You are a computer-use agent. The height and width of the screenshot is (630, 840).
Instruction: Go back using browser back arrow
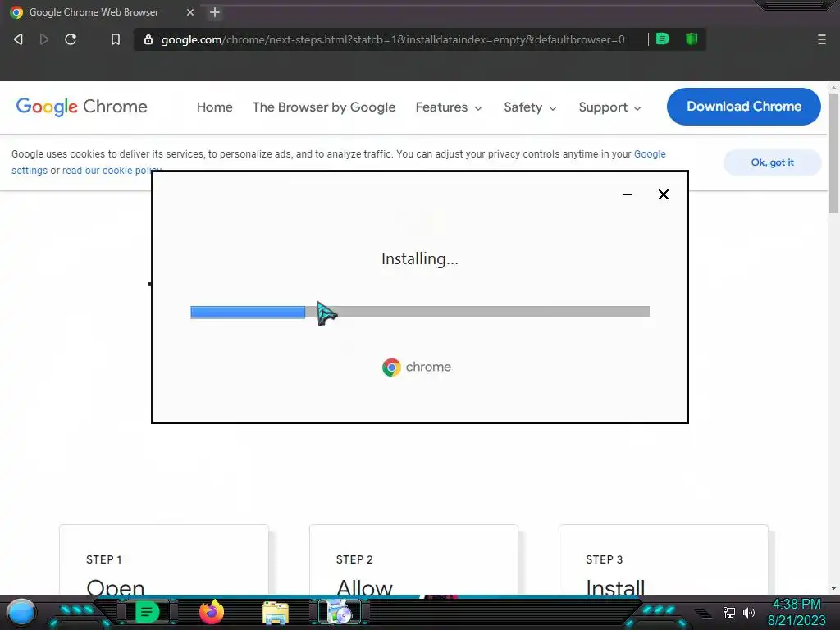click(x=18, y=39)
